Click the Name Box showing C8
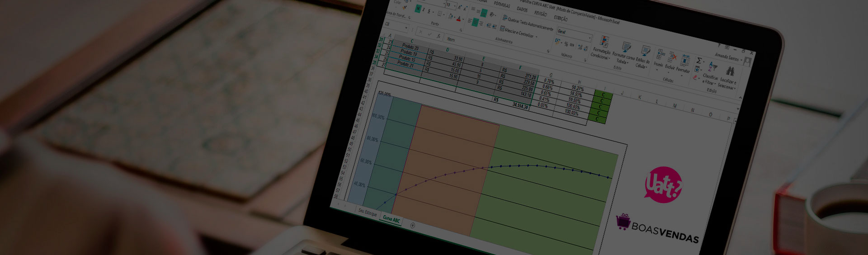The width and height of the screenshot is (868, 255). tap(396, 25)
